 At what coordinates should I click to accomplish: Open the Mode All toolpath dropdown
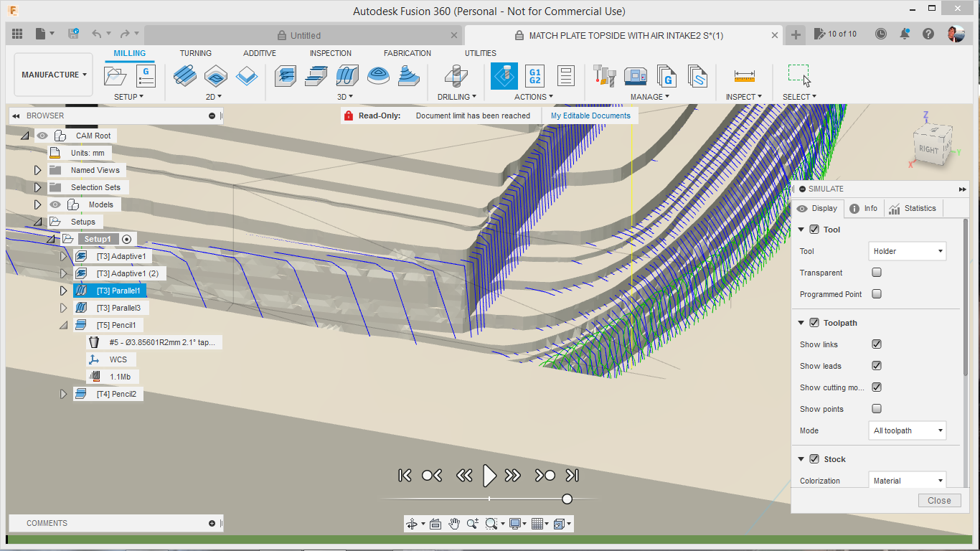point(907,430)
